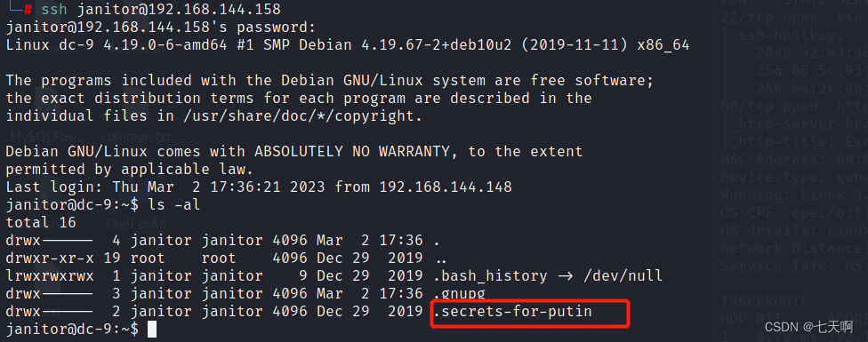Click the terminal cursor block after the prompt
This screenshot has width=868, height=342.
coord(152,330)
